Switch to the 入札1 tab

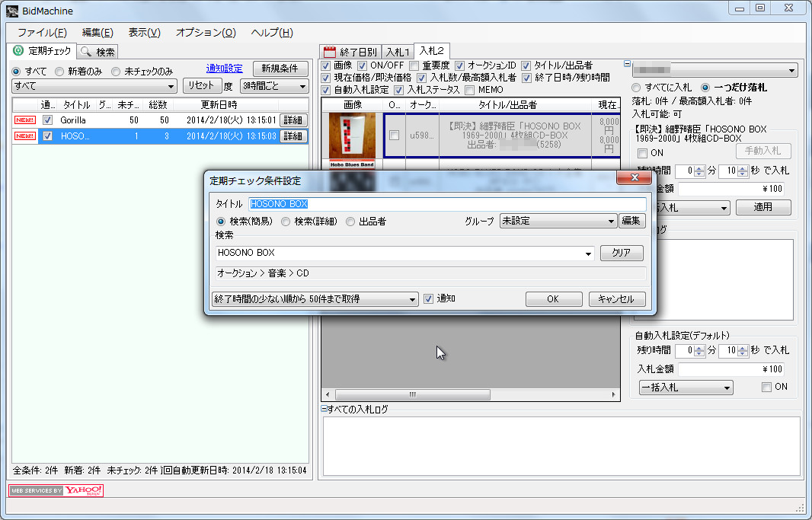[398, 50]
